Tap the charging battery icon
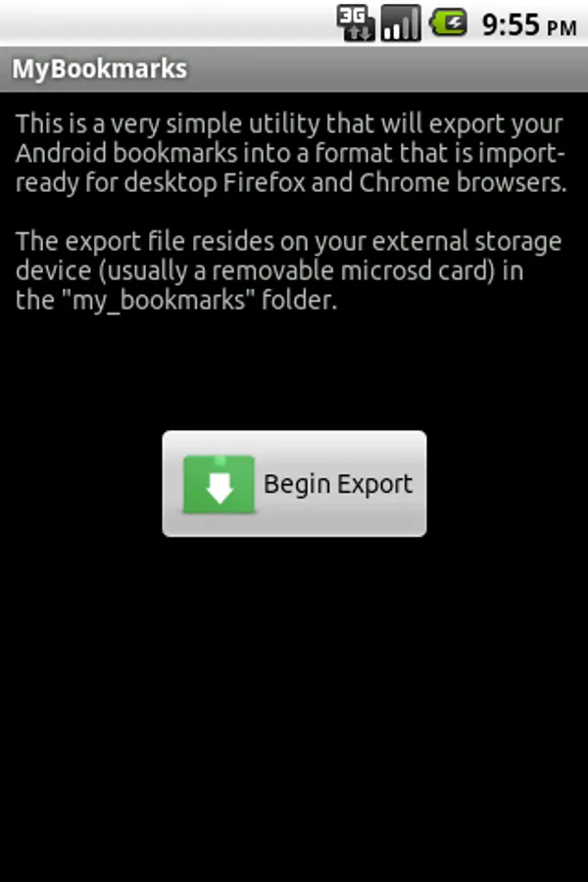Screen dimensions: 588x882 tap(449, 24)
